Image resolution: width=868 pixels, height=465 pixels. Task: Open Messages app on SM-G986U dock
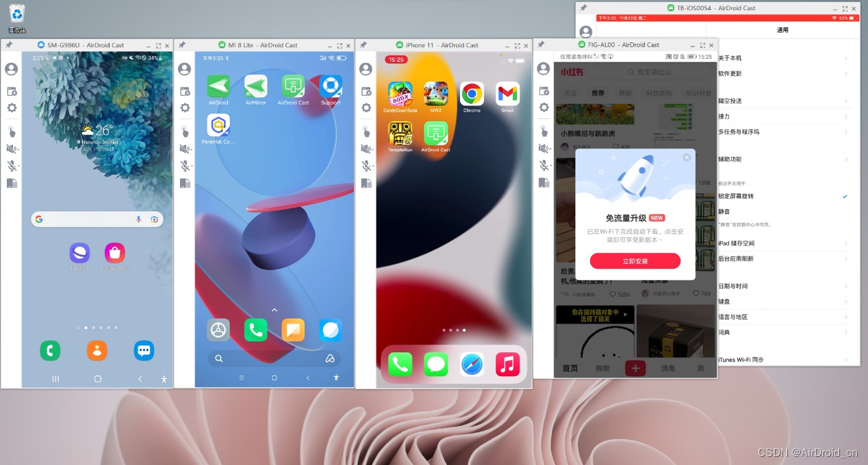tap(144, 351)
